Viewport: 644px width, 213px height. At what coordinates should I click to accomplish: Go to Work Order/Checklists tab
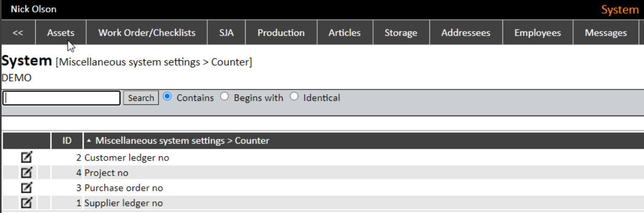click(x=147, y=33)
